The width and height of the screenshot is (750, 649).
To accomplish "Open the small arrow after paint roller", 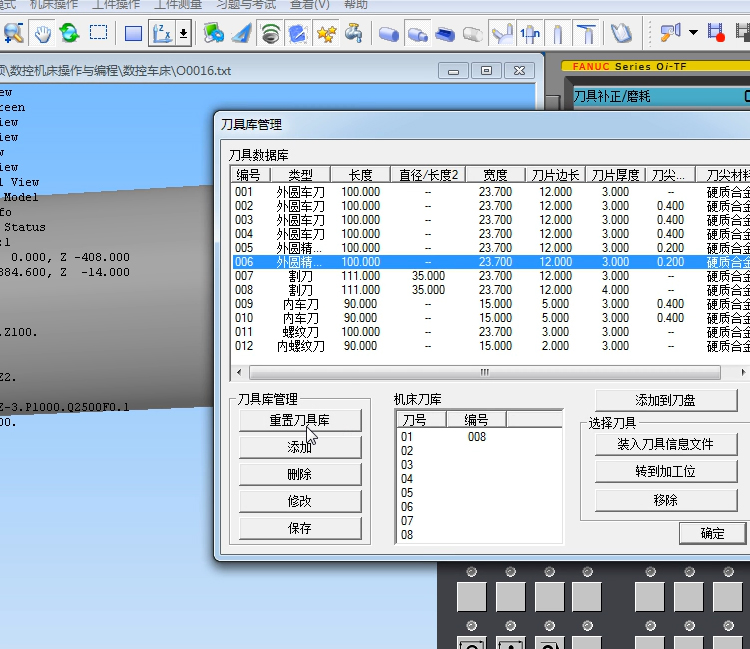I will (693, 33).
